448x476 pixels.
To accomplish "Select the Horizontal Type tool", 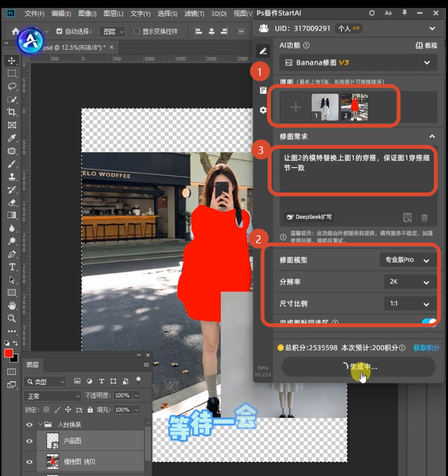I will (x=12, y=267).
